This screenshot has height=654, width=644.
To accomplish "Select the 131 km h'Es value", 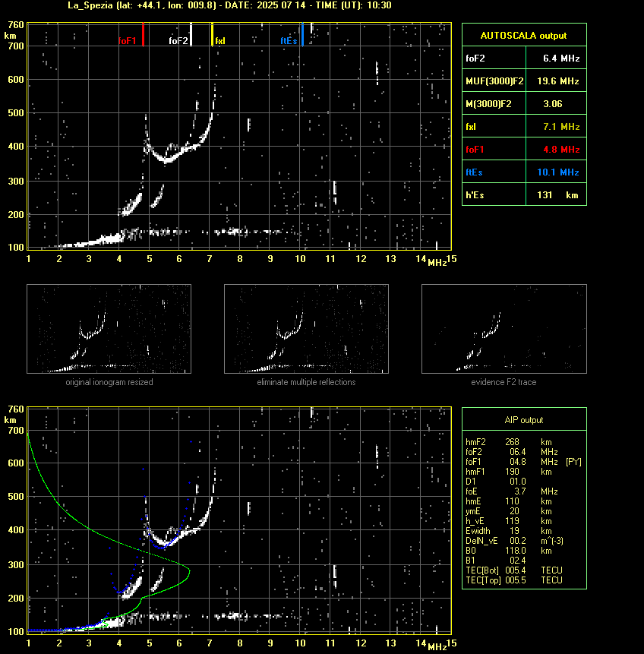I will tap(557, 195).
